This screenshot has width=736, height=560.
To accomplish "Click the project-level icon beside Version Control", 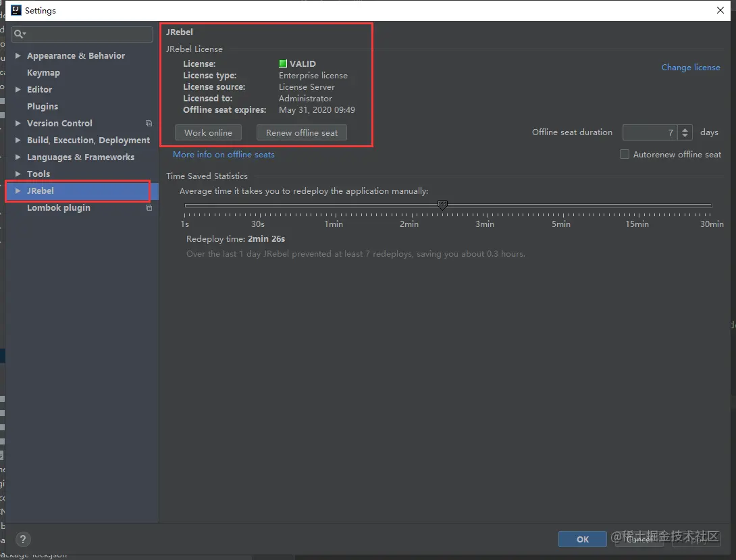I will point(149,124).
